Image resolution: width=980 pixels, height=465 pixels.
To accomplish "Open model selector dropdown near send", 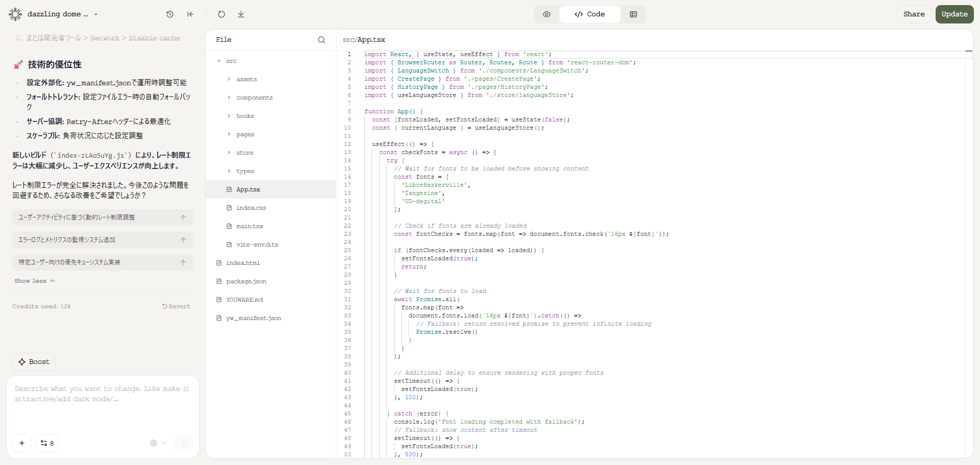I will pyautogui.click(x=158, y=443).
